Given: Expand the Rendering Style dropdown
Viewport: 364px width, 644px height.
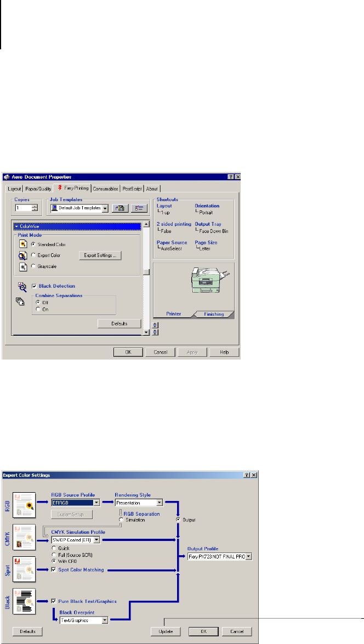Looking at the screenshot, I should click(x=160, y=502).
